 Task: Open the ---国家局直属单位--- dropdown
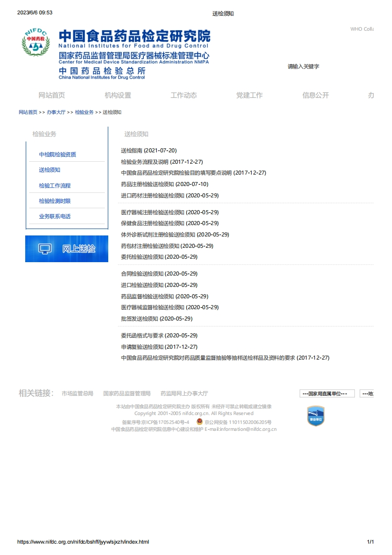[327, 394]
